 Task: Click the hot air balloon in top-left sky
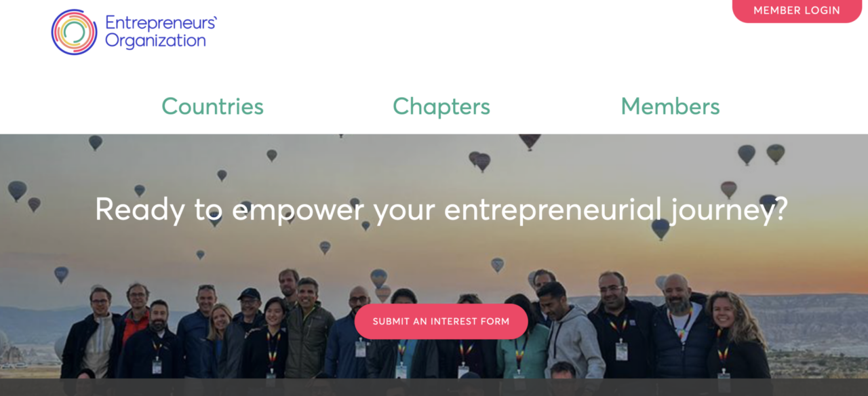(96, 142)
